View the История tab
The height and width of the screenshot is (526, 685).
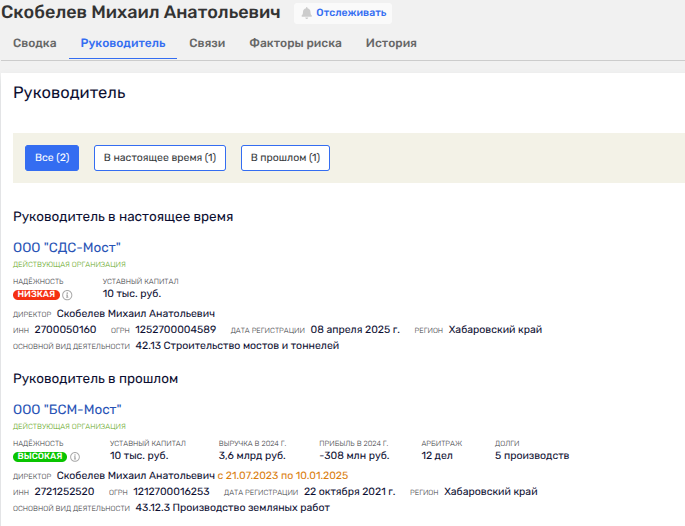click(391, 43)
